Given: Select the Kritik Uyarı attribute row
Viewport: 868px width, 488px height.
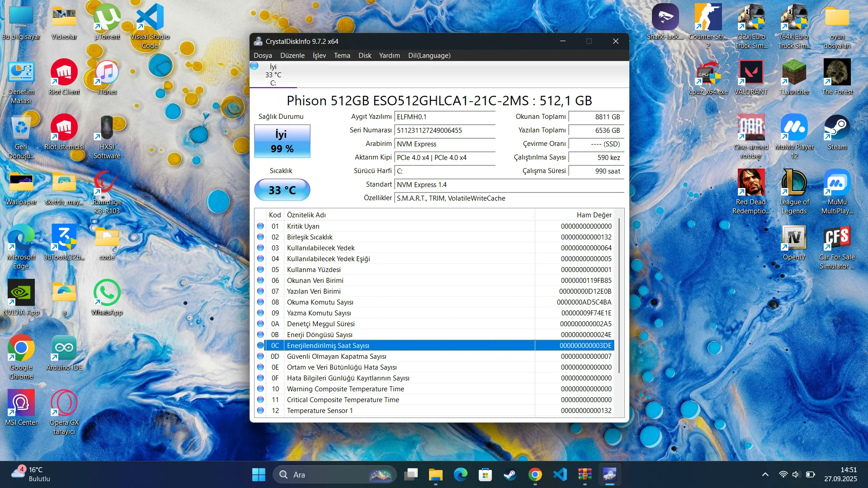Looking at the screenshot, I should coord(434,226).
